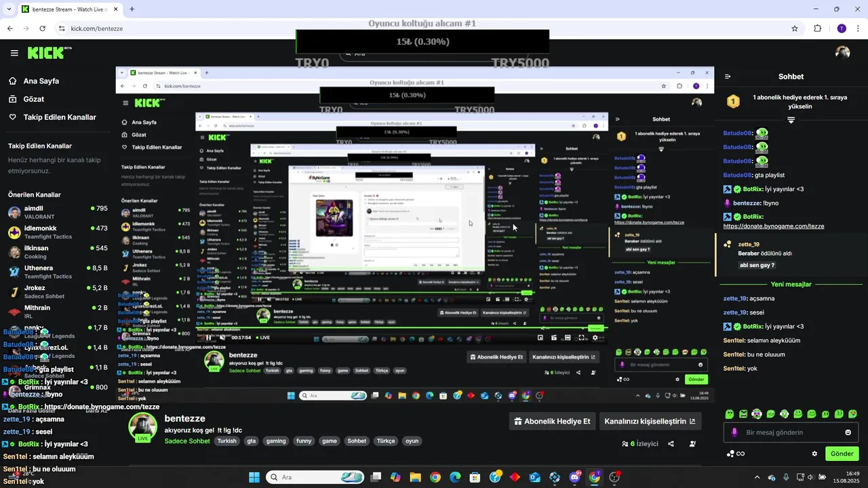Reload the kick.com page
This screenshot has height=488, width=868.
point(42,28)
